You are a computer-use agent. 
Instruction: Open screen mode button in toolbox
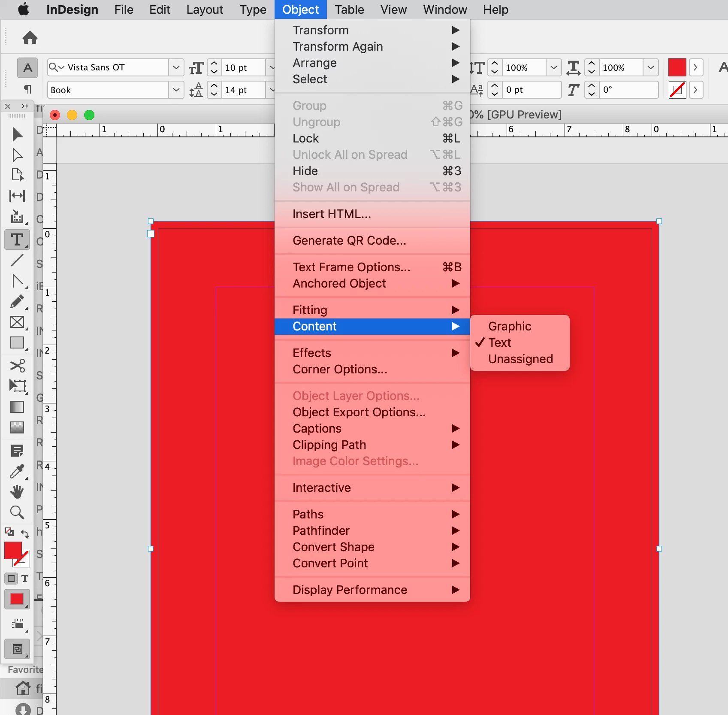[x=17, y=649]
